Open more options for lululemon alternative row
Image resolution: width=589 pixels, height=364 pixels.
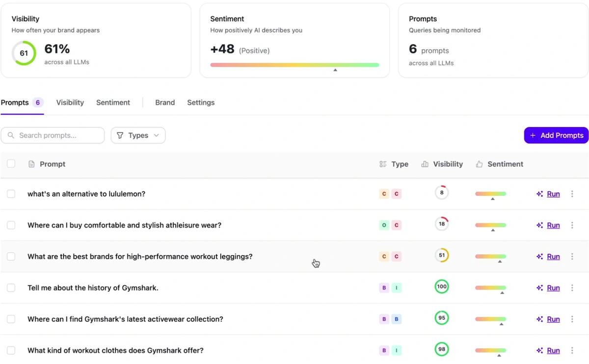pos(572,194)
